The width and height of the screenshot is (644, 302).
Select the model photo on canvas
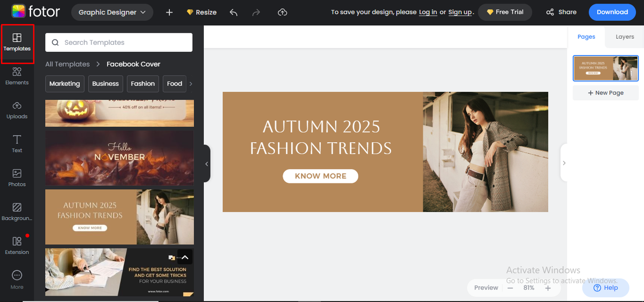pyautogui.click(x=486, y=152)
